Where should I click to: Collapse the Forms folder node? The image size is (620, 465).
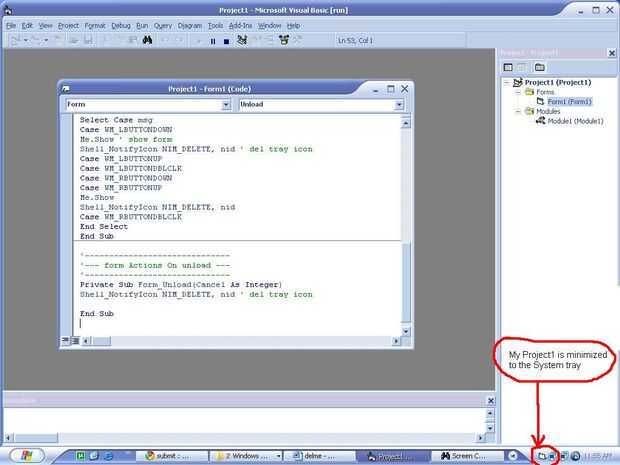point(518,92)
